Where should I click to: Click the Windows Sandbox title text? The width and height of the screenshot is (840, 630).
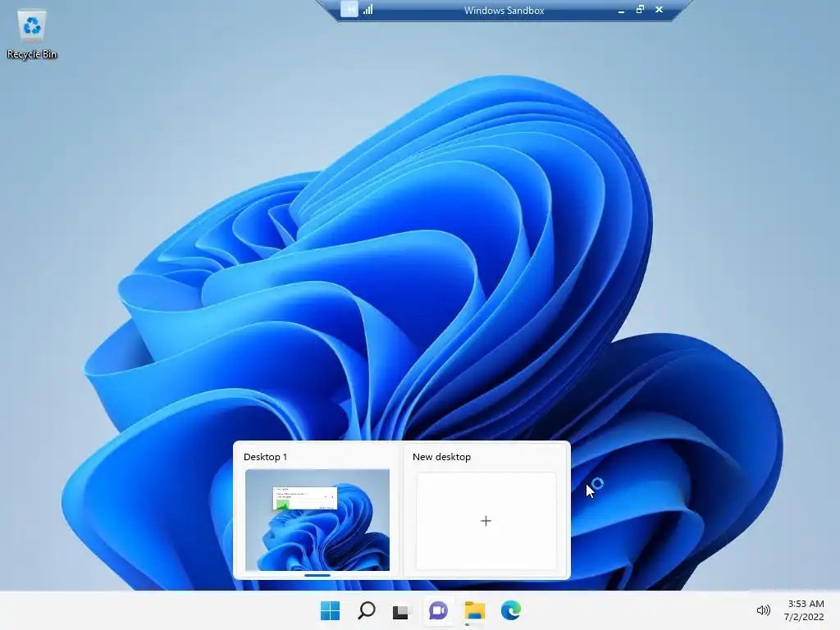point(504,10)
